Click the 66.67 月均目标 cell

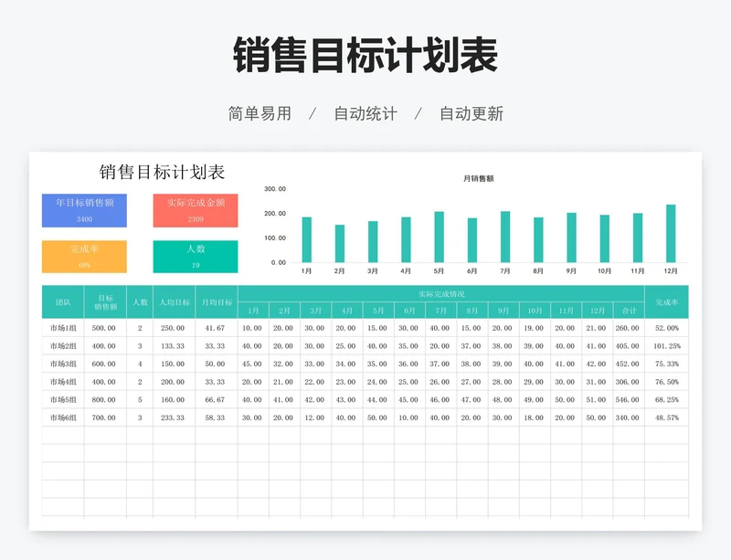tap(215, 399)
